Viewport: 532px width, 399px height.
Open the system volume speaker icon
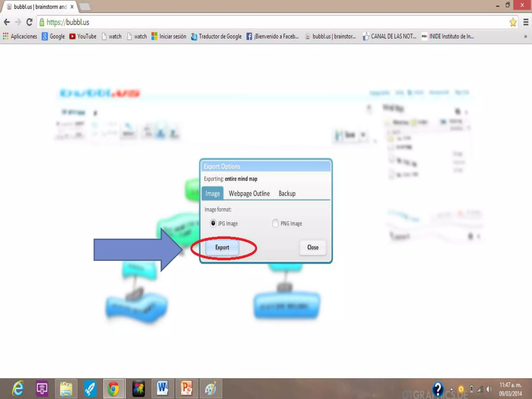click(489, 389)
